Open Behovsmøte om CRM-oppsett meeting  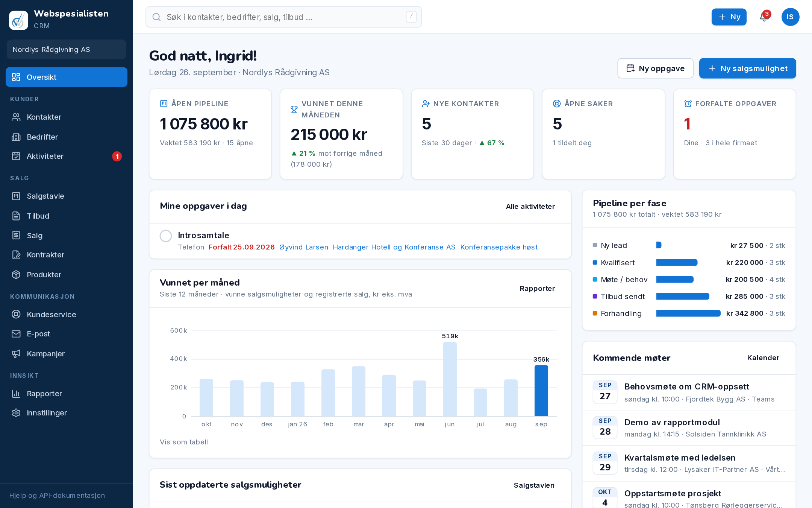click(689, 392)
